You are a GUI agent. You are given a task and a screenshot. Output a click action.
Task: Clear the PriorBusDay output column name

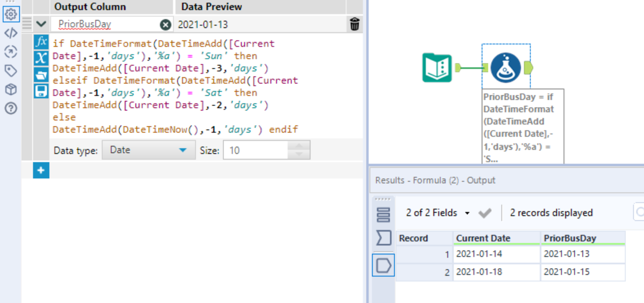point(165,25)
